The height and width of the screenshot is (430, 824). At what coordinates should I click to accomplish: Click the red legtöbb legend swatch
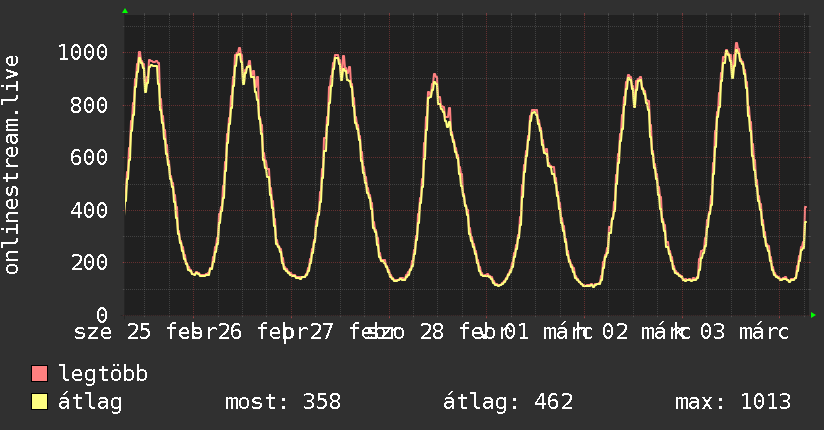coord(39,375)
